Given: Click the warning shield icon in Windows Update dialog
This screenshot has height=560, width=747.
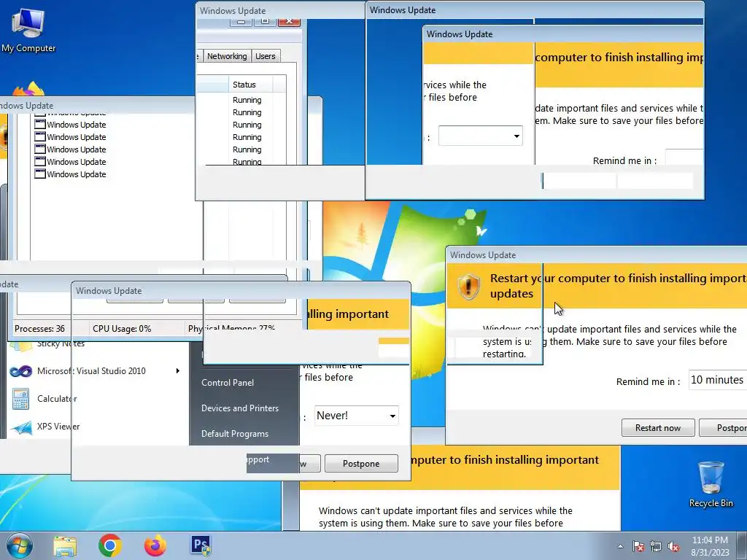Looking at the screenshot, I should [x=469, y=286].
